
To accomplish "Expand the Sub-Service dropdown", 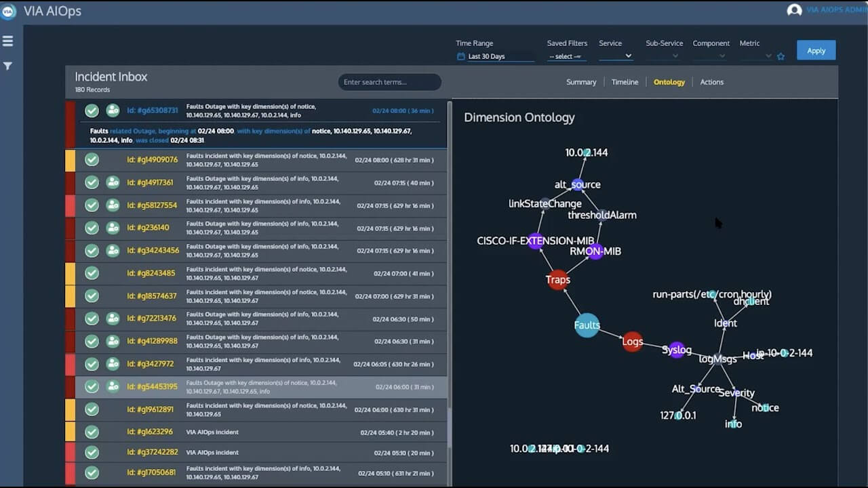I will point(663,56).
